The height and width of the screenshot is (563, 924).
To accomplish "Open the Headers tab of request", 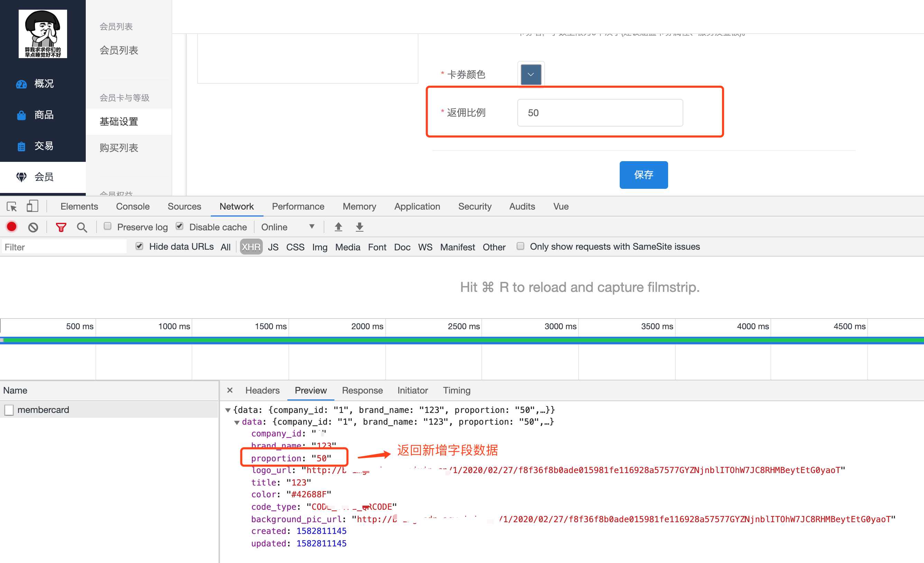I will point(262,390).
